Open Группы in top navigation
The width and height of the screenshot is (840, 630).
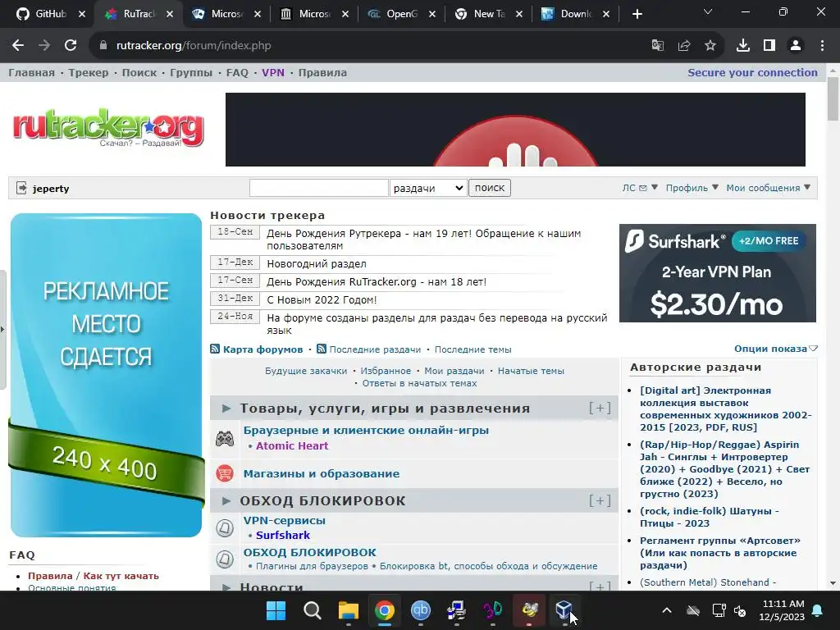coord(191,72)
